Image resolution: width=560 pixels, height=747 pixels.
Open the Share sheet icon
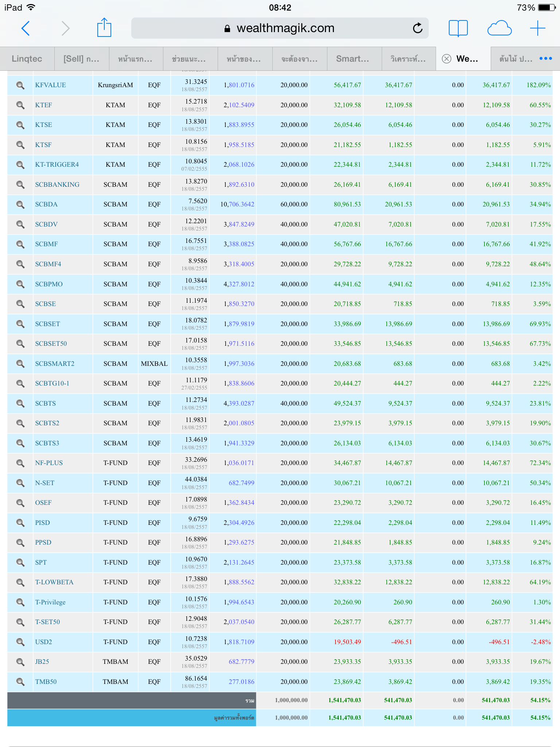tap(104, 27)
